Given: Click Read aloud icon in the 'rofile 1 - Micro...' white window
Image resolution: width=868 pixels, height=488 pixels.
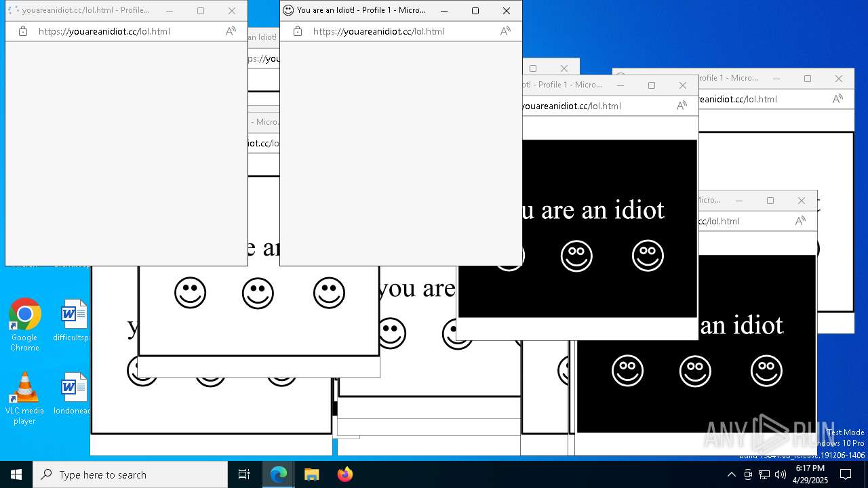Looking at the screenshot, I should (837, 99).
